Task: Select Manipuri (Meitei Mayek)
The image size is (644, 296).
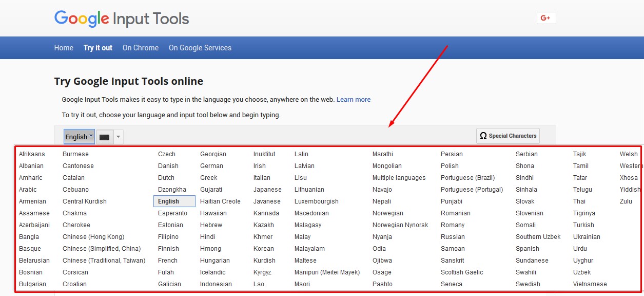Action: pos(327,272)
